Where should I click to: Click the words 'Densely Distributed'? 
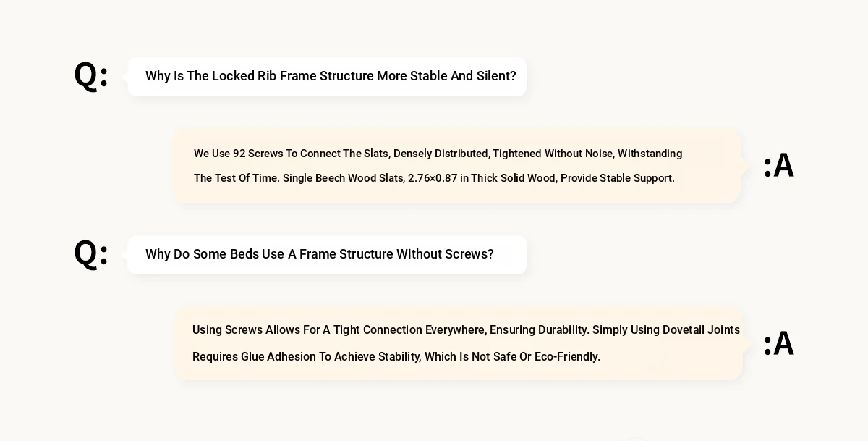(x=441, y=154)
